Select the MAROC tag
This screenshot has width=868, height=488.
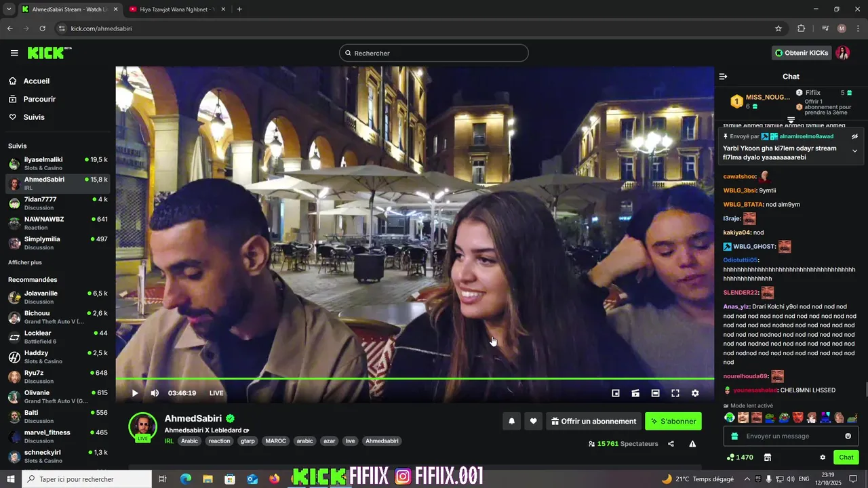[x=275, y=441]
